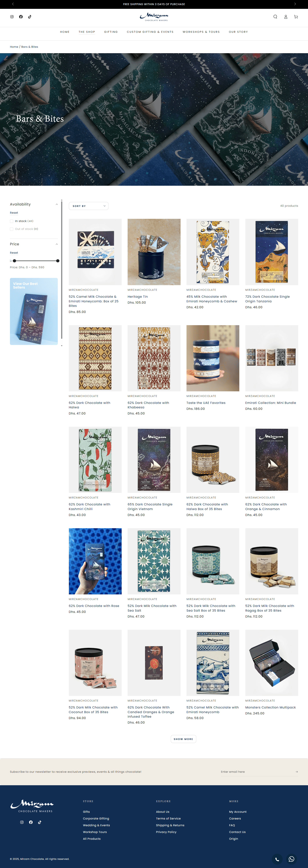Collapse the Price filter section

click(x=56, y=244)
